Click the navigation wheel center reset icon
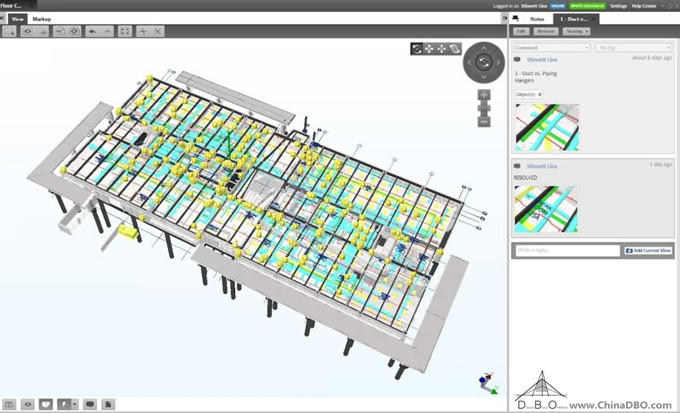Viewport: 680px width, 413px height. click(484, 62)
